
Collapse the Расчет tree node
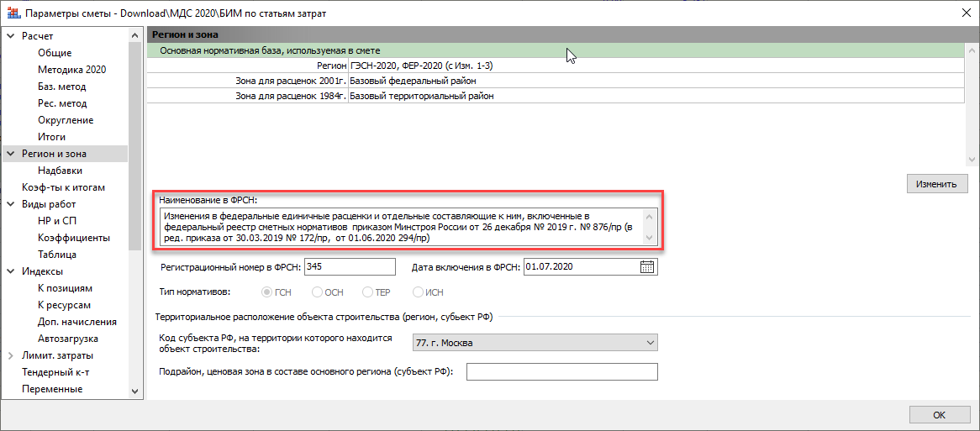click(11, 36)
